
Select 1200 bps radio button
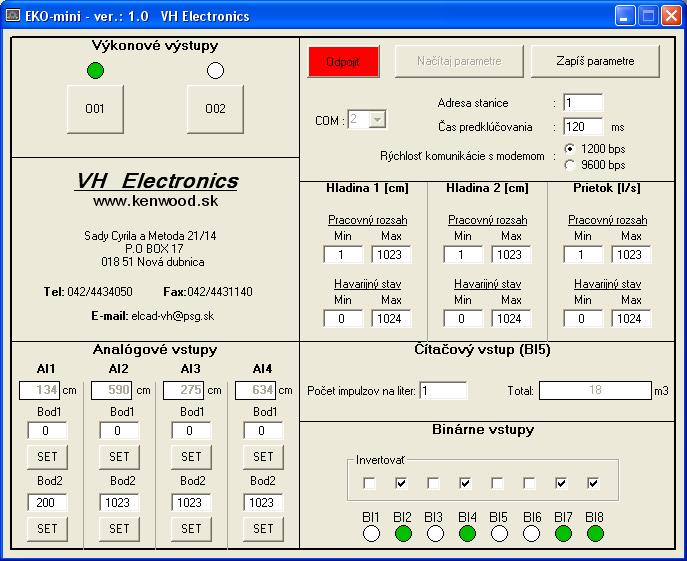coord(569,149)
